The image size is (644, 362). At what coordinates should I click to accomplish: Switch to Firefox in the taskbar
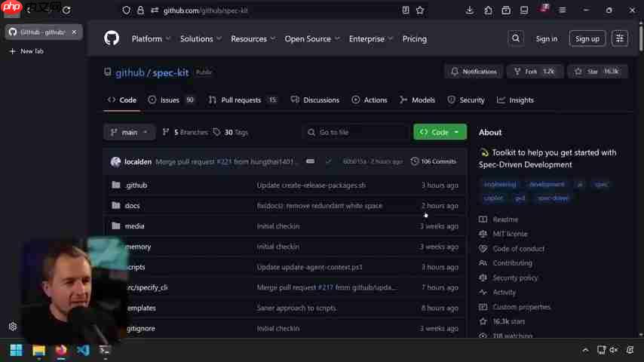pos(61,350)
